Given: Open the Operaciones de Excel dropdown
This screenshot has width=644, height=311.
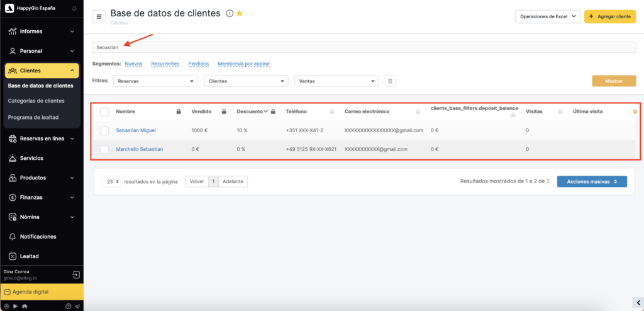Looking at the screenshot, I should 547,17.
